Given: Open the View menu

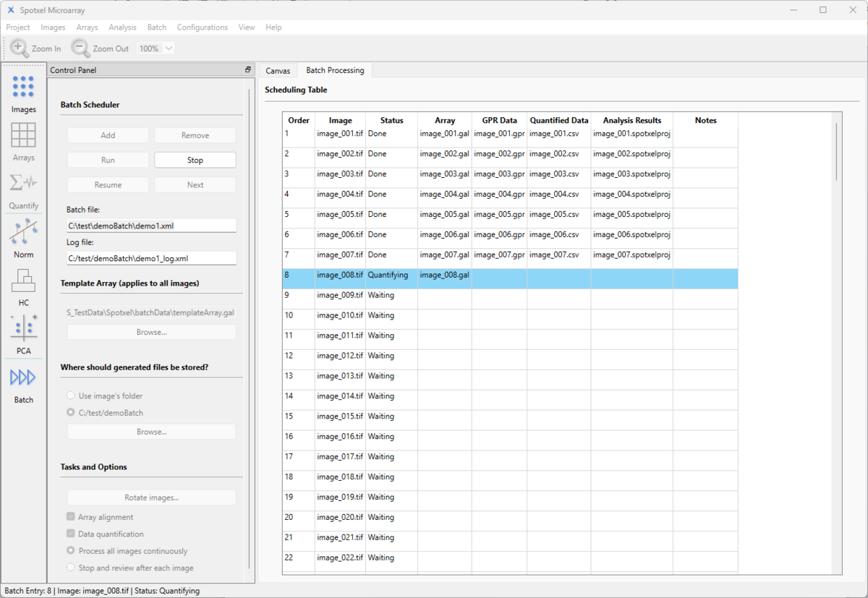Looking at the screenshot, I should pyautogui.click(x=247, y=27).
